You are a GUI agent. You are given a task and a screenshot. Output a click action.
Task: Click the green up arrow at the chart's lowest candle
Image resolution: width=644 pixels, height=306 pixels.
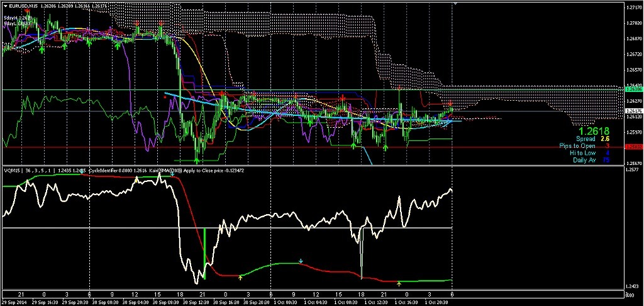(197, 161)
